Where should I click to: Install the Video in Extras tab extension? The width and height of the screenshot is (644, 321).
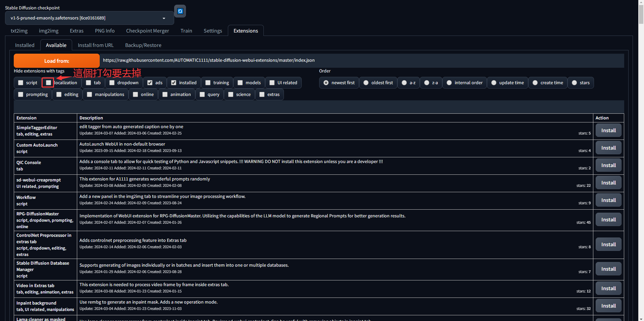click(x=608, y=288)
